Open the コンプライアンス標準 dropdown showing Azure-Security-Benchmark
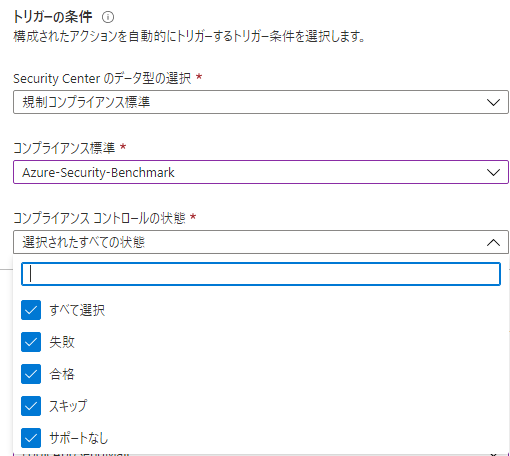The width and height of the screenshot is (510, 456). (x=261, y=172)
